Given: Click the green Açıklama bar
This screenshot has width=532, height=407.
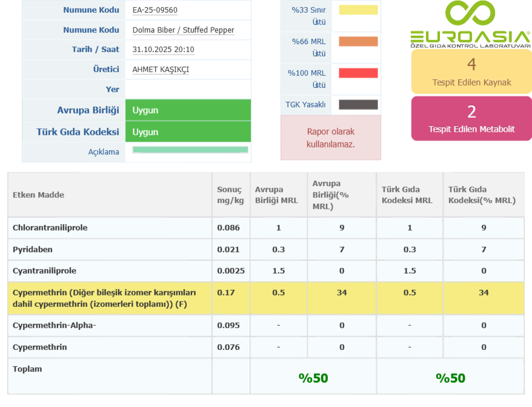Looking at the screenshot, I should tap(190, 150).
